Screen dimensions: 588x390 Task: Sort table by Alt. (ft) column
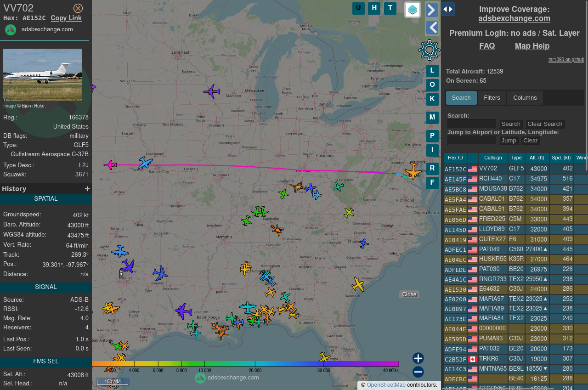point(537,158)
